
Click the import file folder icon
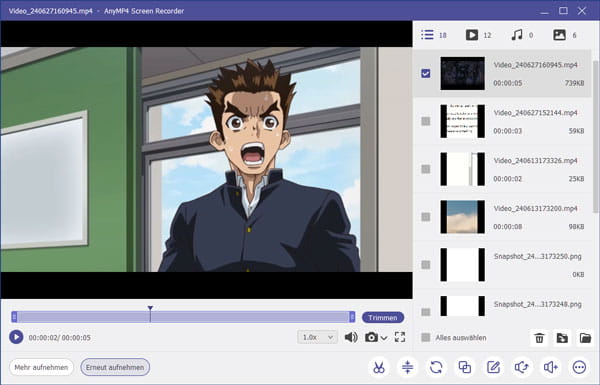[x=562, y=338]
